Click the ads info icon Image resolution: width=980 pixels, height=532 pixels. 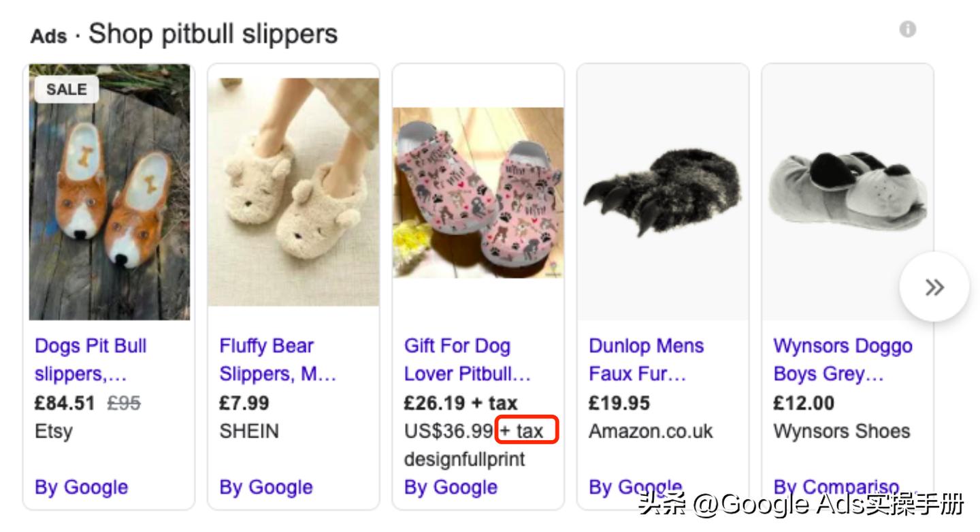[x=907, y=30]
